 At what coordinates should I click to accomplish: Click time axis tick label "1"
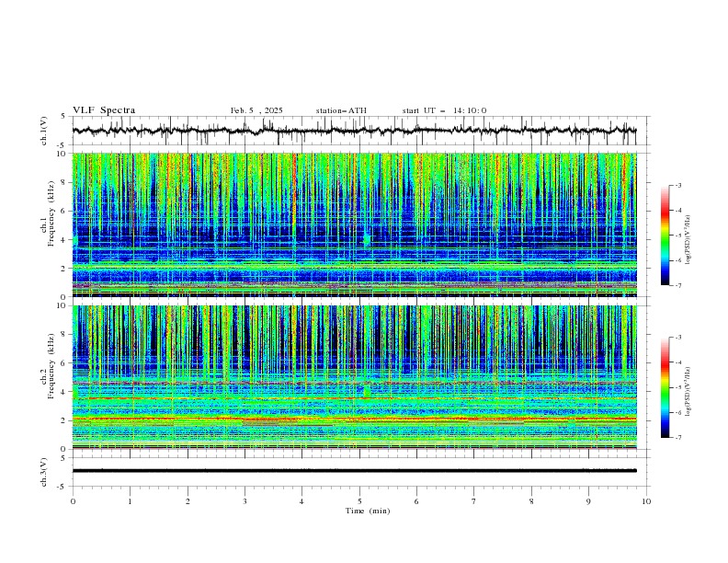click(x=130, y=501)
